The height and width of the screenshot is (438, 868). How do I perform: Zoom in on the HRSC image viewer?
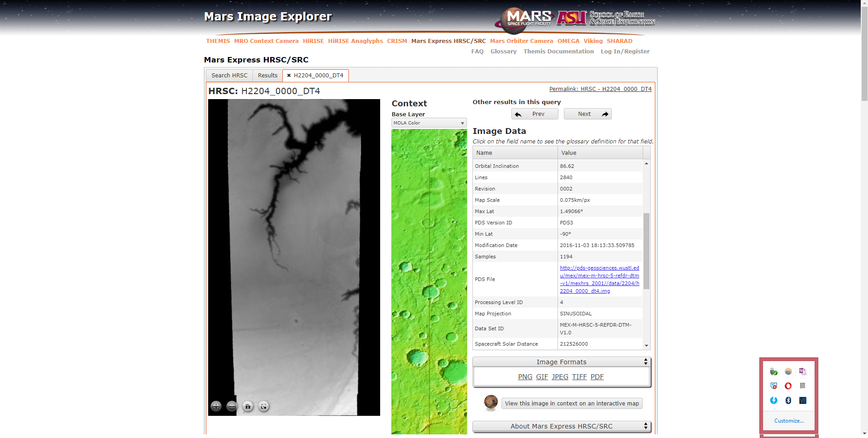tap(216, 406)
